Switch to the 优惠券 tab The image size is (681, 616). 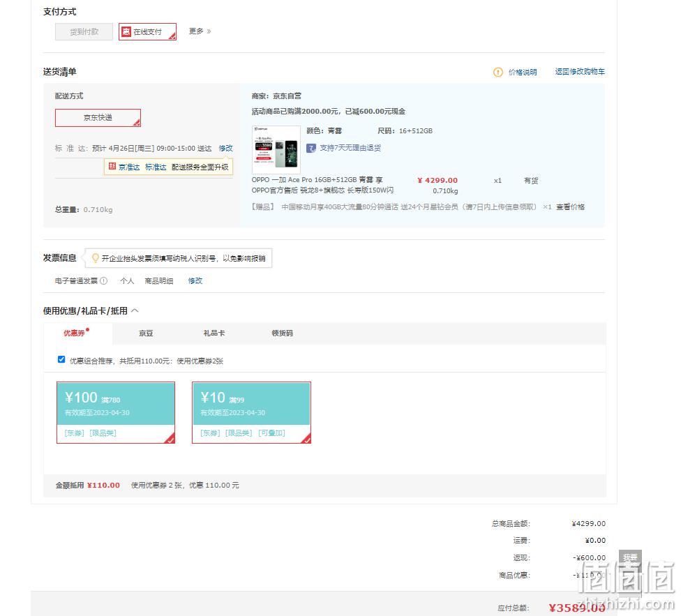[75, 333]
